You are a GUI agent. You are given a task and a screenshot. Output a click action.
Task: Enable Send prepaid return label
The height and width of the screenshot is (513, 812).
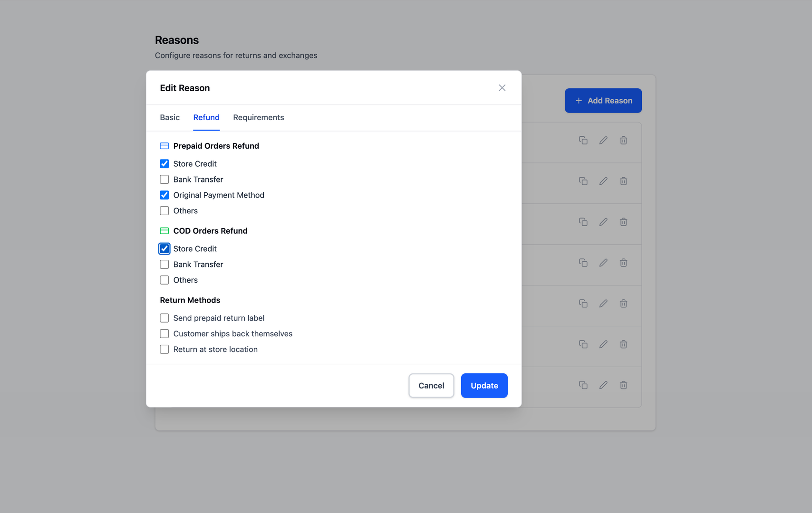[x=164, y=318]
